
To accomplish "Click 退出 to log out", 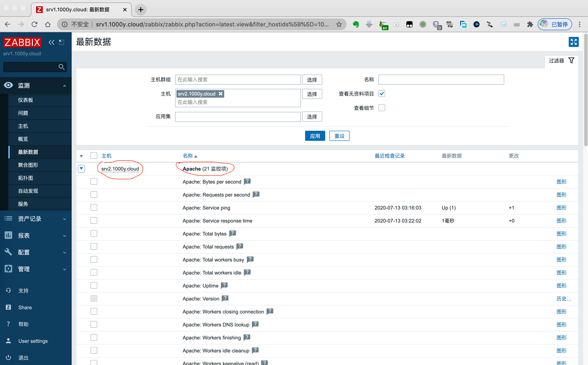I will [x=23, y=357].
